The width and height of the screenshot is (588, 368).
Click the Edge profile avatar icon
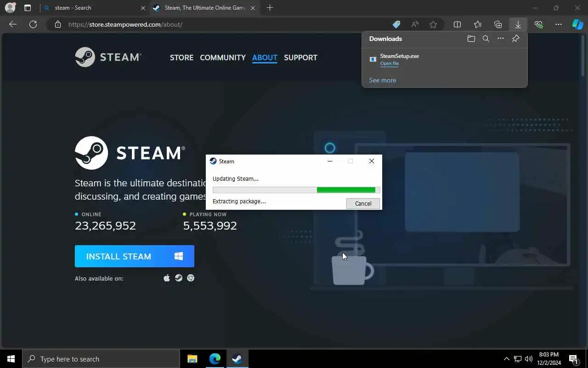tap(10, 8)
